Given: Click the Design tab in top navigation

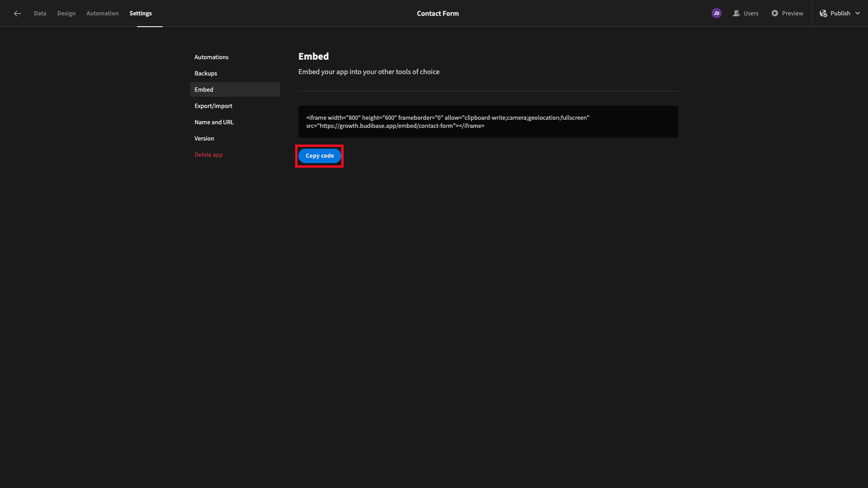Looking at the screenshot, I should [66, 13].
